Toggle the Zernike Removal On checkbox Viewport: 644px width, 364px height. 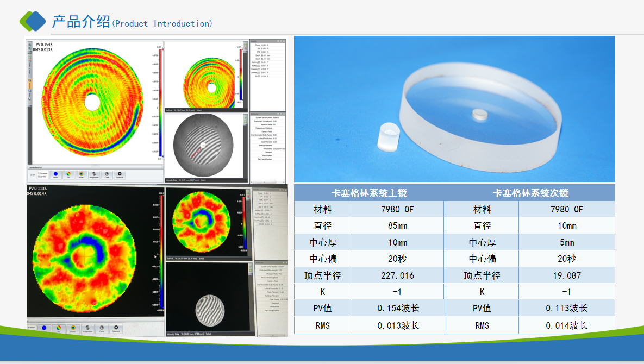point(31,175)
